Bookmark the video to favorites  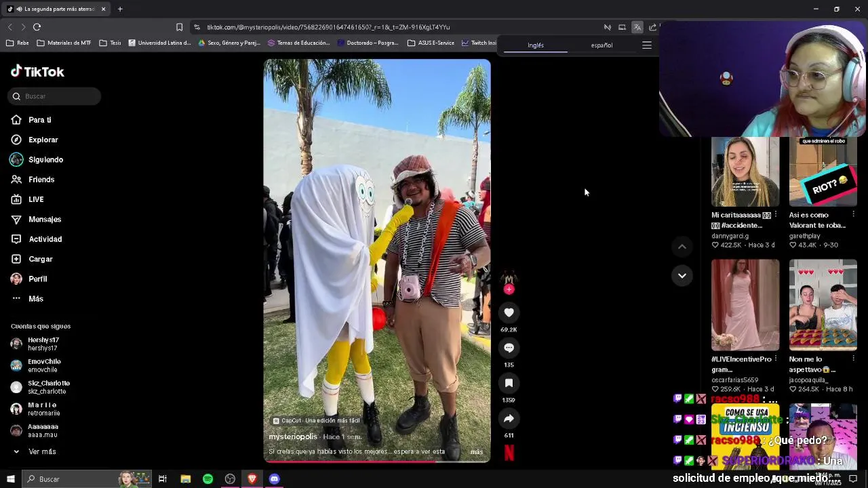pos(509,383)
